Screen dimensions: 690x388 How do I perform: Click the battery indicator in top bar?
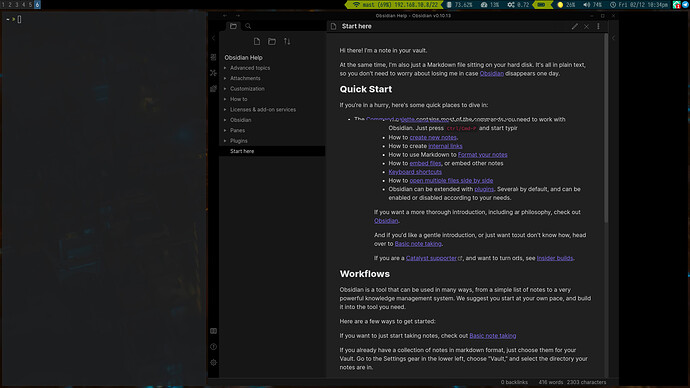point(542,5)
